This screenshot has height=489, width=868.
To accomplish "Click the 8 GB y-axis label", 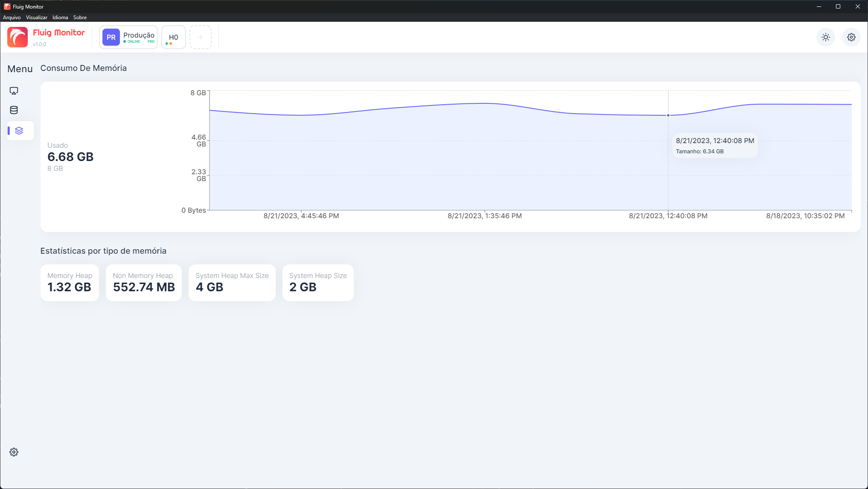I will point(198,93).
